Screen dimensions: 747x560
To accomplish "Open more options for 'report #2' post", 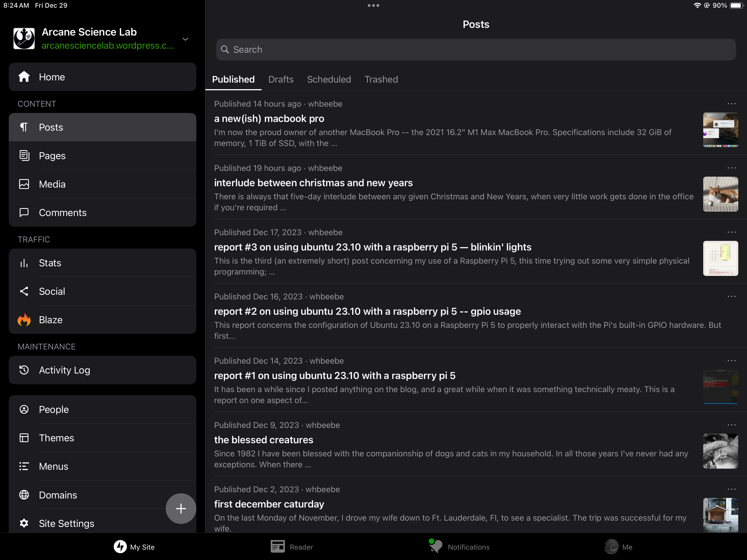I will pyautogui.click(x=731, y=296).
